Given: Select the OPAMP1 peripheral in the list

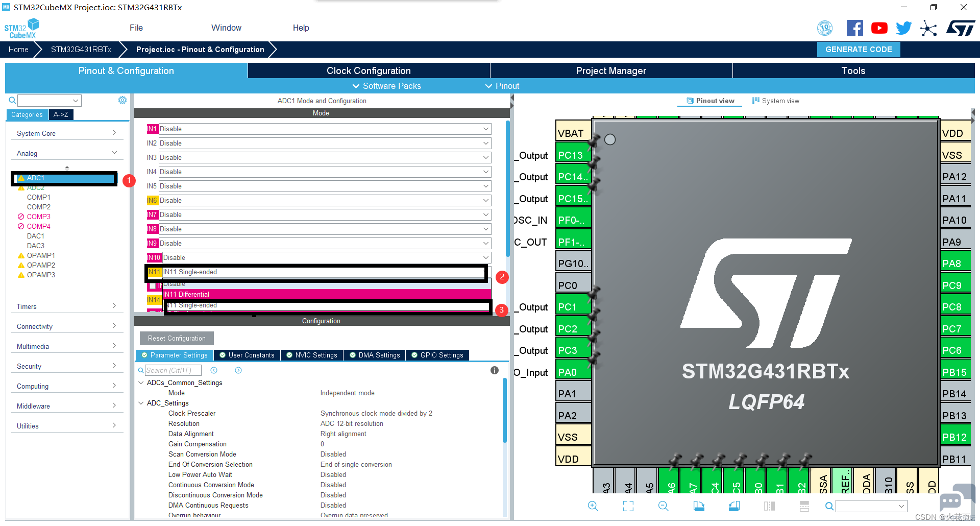Looking at the screenshot, I should pyautogui.click(x=41, y=255).
